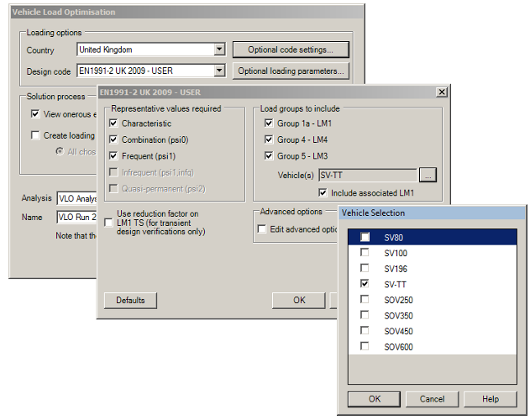Close the EN1991-2 UK 2009 dialog
Viewport: 530px width, 420px height.
click(x=442, y=92)
